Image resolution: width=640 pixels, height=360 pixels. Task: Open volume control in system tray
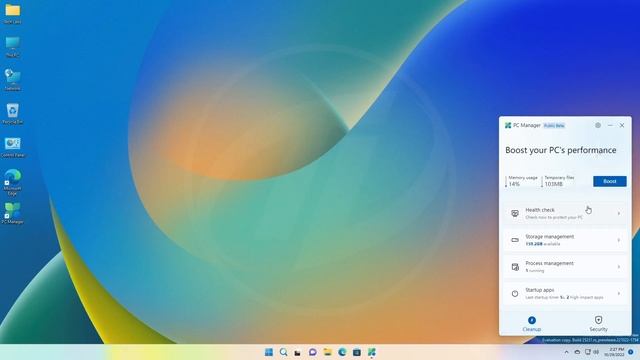596,352
